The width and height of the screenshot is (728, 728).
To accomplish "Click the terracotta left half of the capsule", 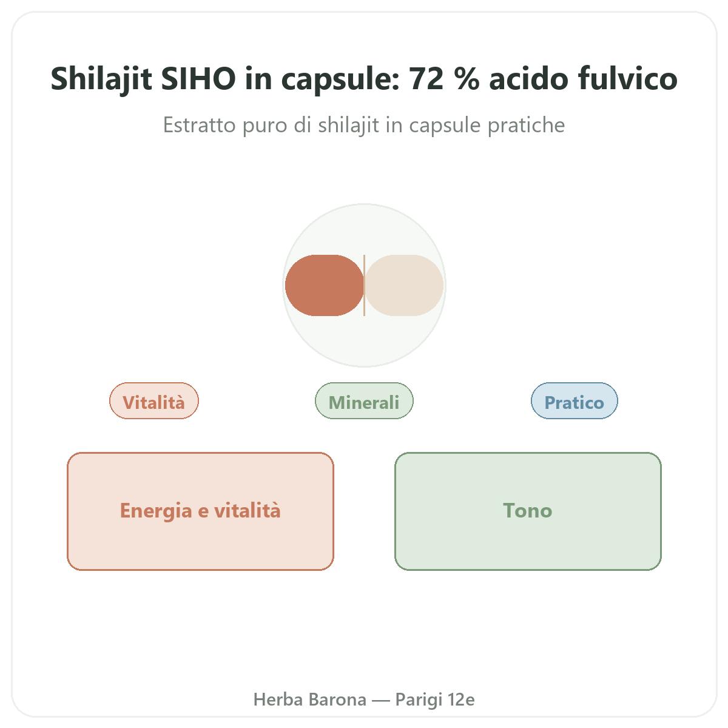I will coord(325,285).
